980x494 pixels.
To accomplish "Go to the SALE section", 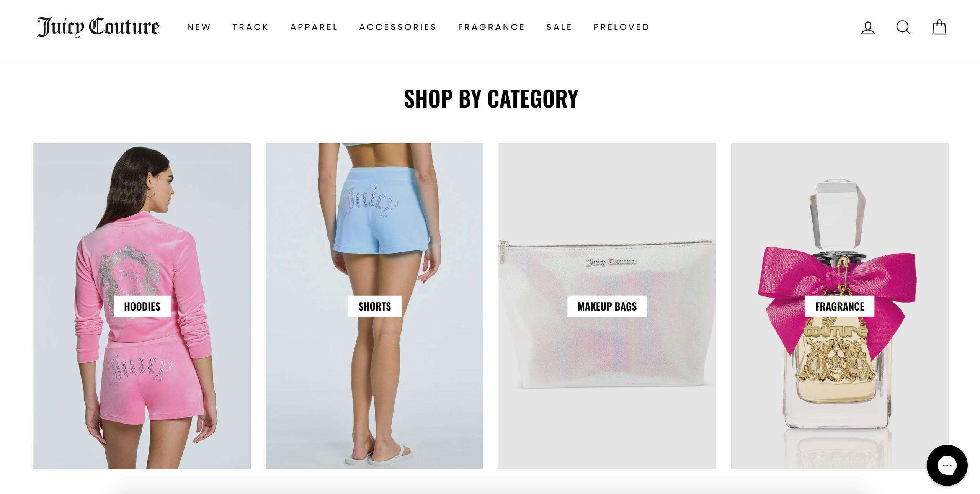I will click(559, 27).
